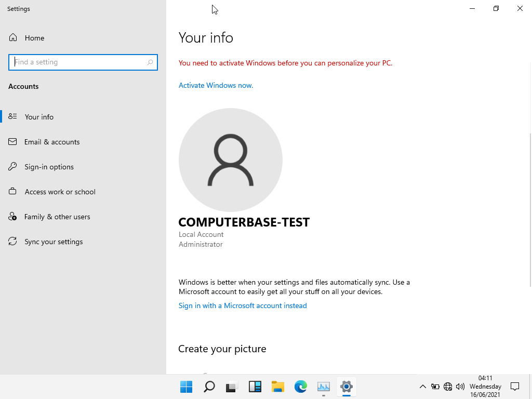Click the Local Account label
This screenshot has width=532, height=399.
click(x=201, y=234)
